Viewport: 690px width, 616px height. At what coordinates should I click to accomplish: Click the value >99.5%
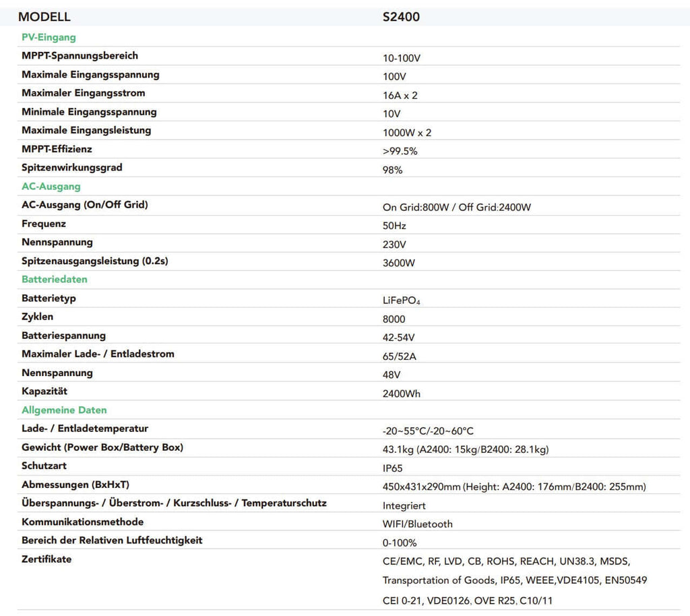(400, 152)
